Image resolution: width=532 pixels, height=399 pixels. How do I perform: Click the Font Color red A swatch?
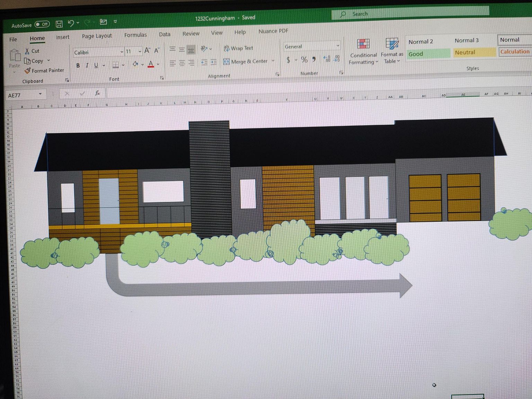pyautogui.click(x=151, y=64)
